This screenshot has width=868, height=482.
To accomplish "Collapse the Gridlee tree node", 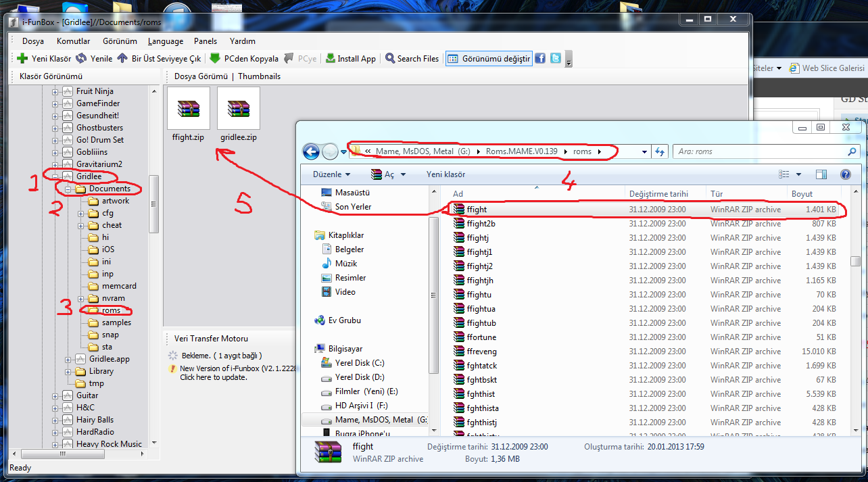I will (55, 176).
